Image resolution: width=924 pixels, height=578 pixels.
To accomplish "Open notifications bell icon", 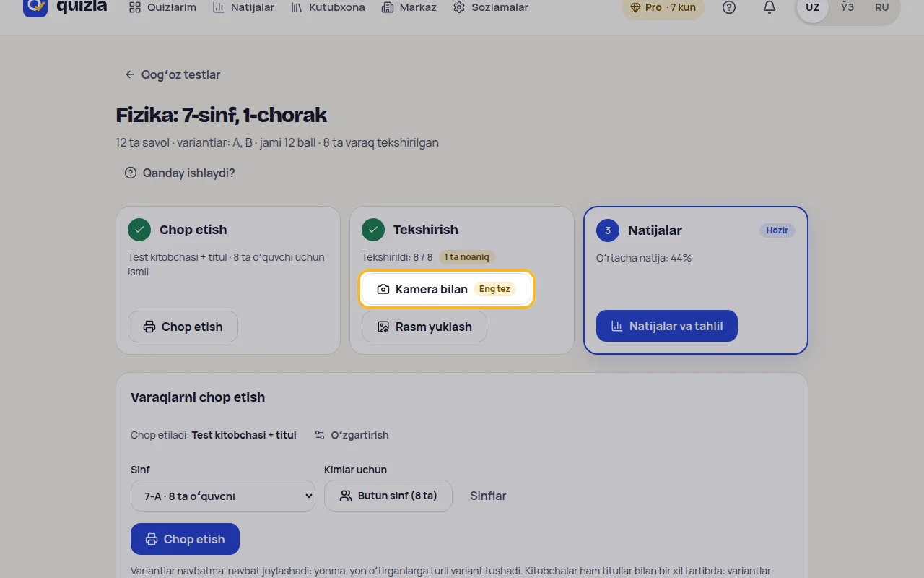I will [770, 7].
